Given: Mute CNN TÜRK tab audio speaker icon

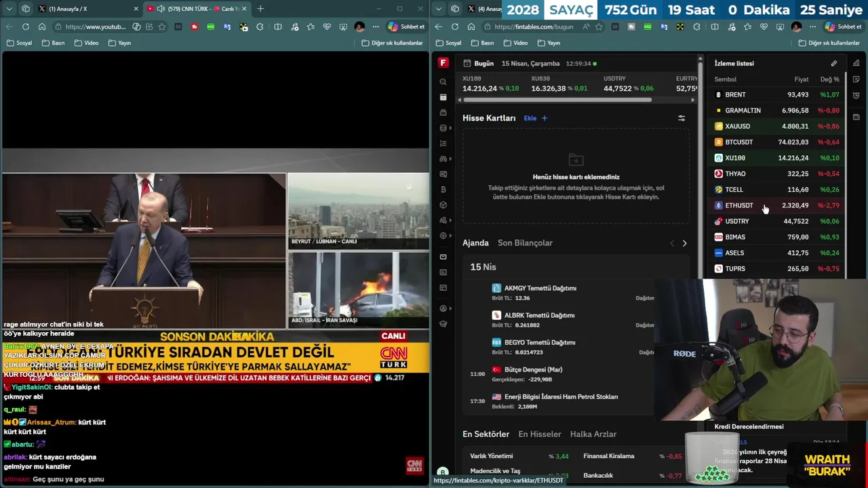Looking at the screenshot, I should (x=161, y=9).
